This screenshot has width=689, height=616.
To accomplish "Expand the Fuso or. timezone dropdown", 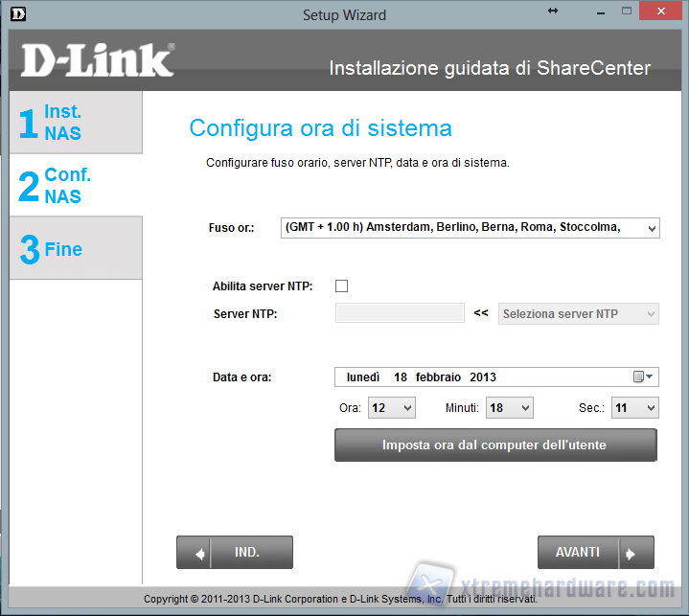I will pyautogui.click(x=651, y=228).
